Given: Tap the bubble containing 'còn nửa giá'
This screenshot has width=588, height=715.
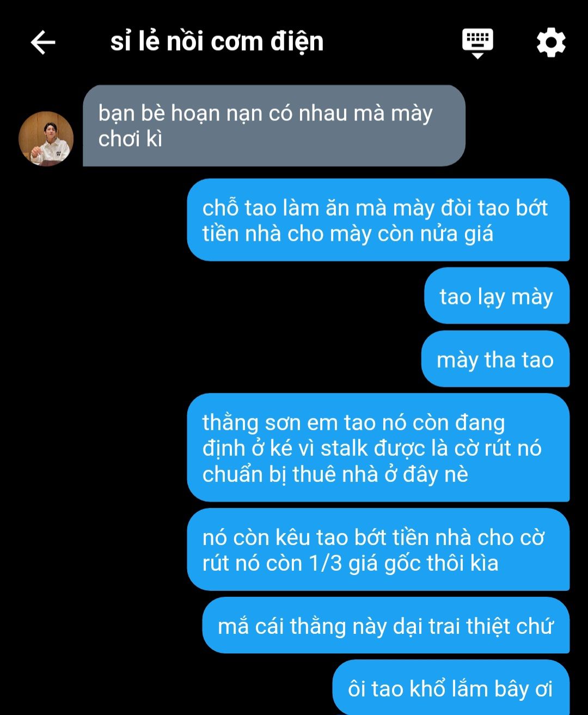Looking at the screenshot, I should tap(378, 221).
